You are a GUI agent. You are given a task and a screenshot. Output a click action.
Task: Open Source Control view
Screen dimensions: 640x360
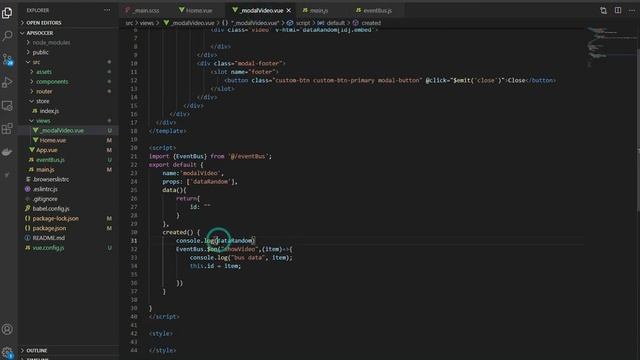tap(7, 60)
